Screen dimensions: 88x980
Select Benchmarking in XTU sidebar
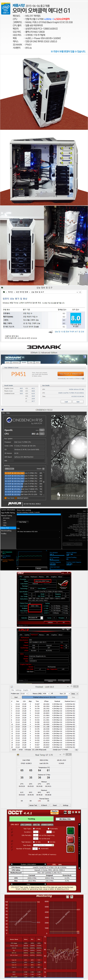[x=6, y=531]
